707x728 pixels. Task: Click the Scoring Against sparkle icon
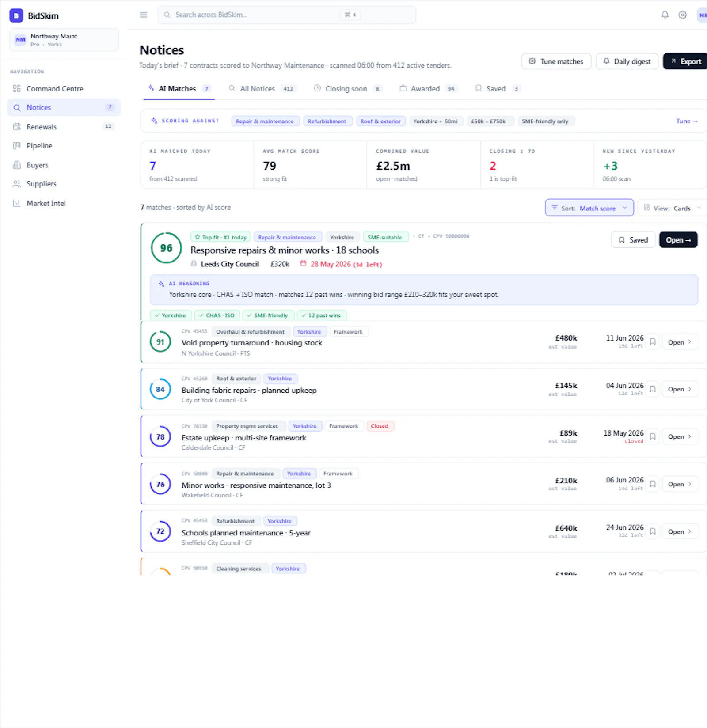pyautogui.click(x=154, y=121)
